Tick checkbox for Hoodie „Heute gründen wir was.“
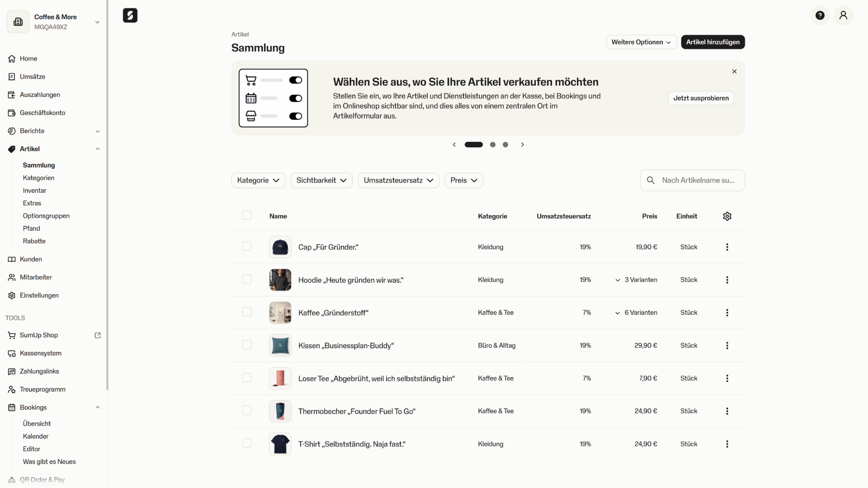The height and width of the screenshot is (488, 868). pos(247,279)
